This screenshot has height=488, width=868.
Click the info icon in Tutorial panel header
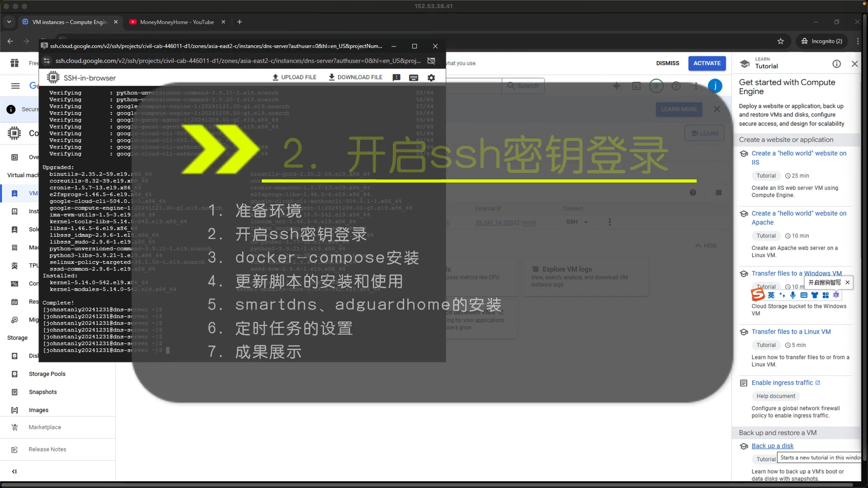pyautogui.click(x=836, y=64)
